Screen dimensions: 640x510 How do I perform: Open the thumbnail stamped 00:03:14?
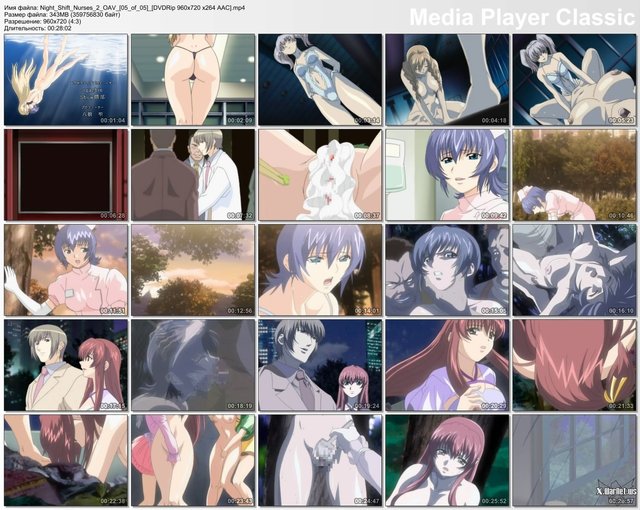click(320, 80)
